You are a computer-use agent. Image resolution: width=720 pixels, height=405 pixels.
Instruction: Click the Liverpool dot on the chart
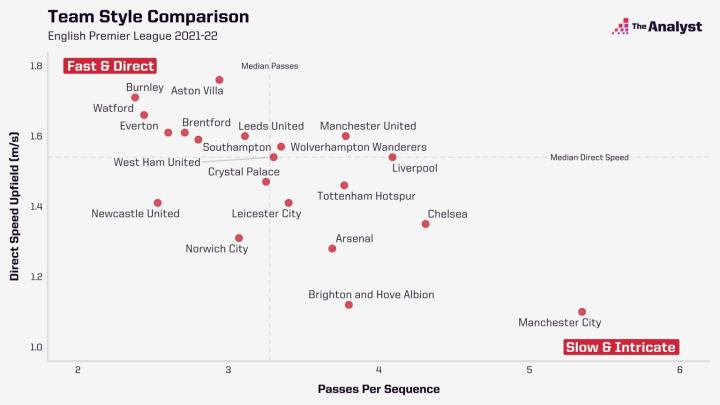pyautogui.click(x=392, y=157)
